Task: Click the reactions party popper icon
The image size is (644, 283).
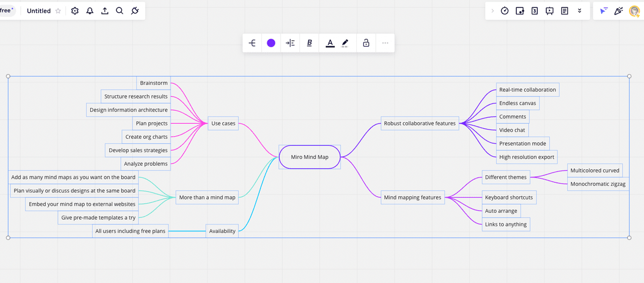Action: tap(619, 11)
